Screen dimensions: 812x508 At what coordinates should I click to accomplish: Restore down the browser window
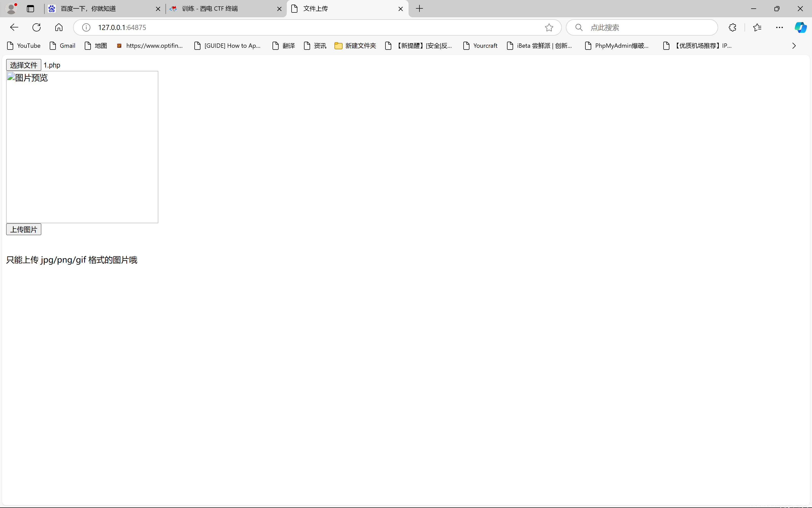pos(777,9)
